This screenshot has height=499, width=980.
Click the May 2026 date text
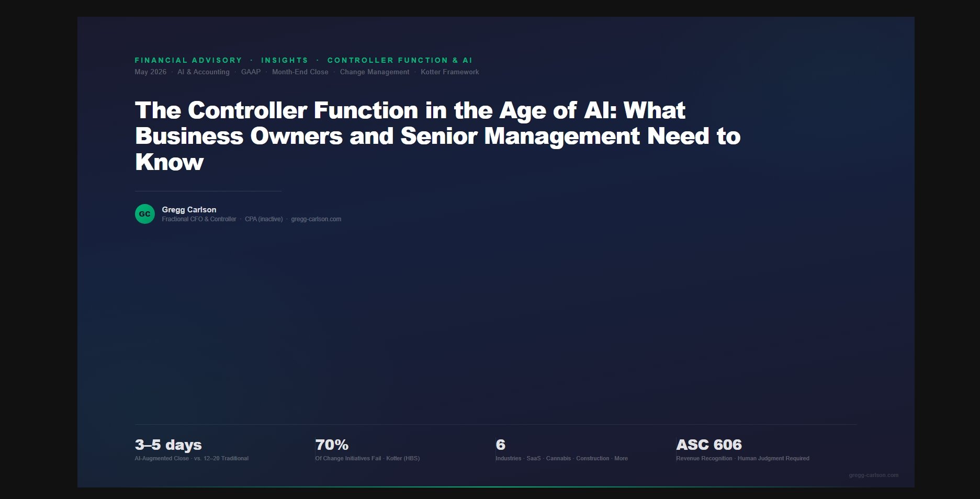point(151,72)
